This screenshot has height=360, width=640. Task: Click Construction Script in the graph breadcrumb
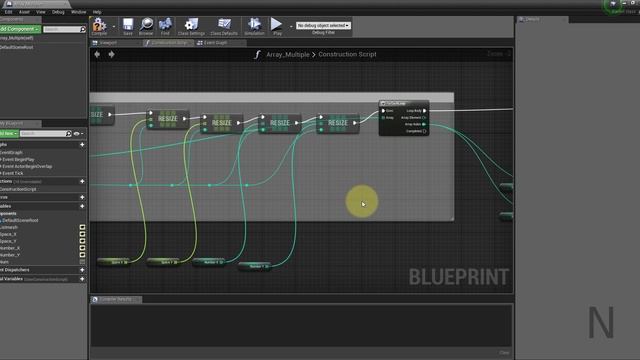(347, 54)
